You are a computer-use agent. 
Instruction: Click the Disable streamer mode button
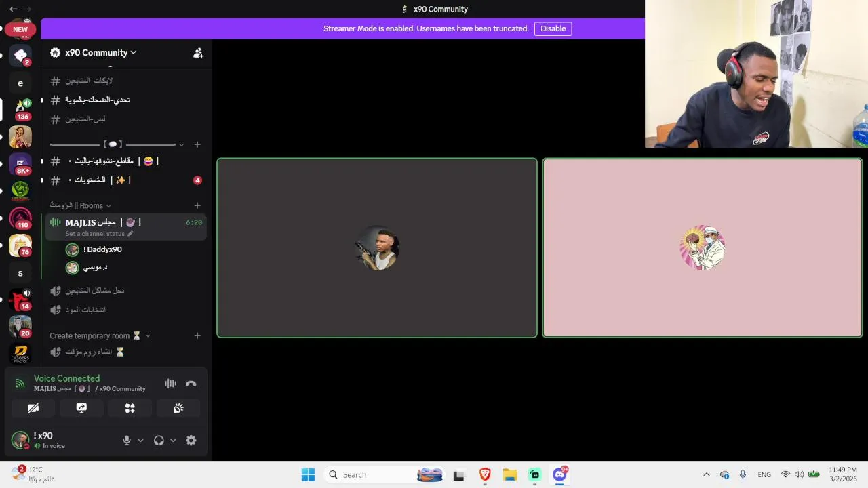click(553, 28)
